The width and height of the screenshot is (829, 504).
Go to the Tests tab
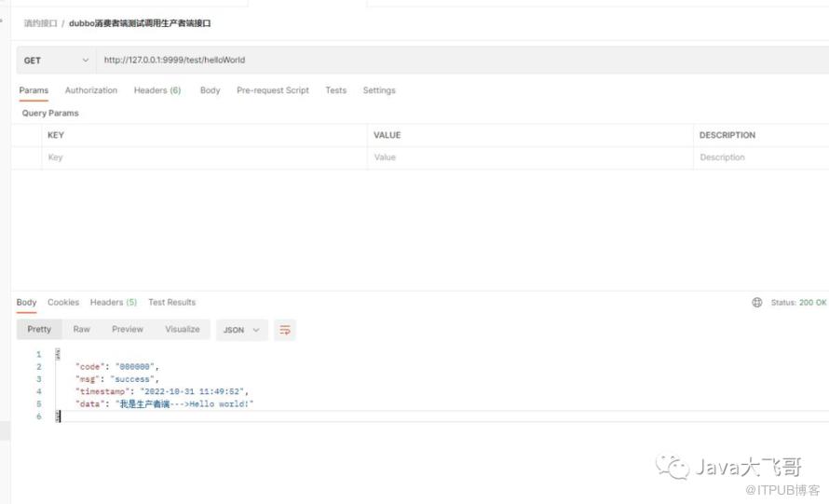point(335,90)
